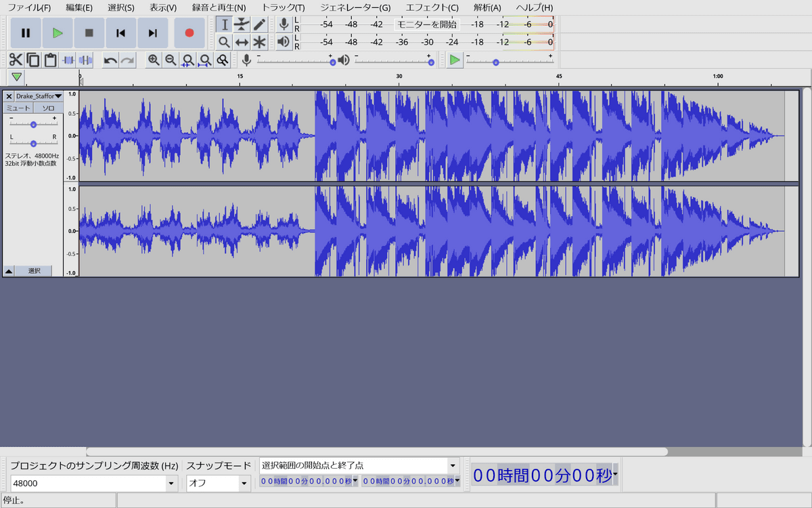Click the Zoom In magnifier icon
The height and width of the screenshot is (508, 812).
(153, 60)
